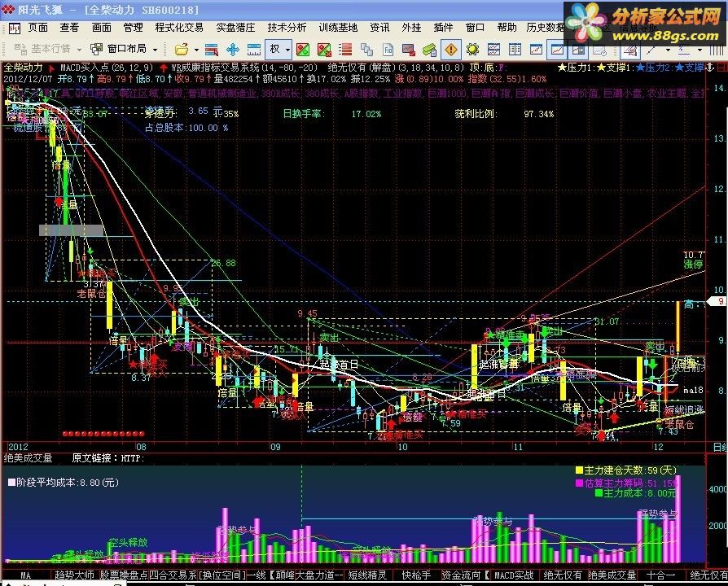Click the chart with red checkmark icon
Image resolution: width=728 pixels, height=586 pixels.
tap(409, 50)
